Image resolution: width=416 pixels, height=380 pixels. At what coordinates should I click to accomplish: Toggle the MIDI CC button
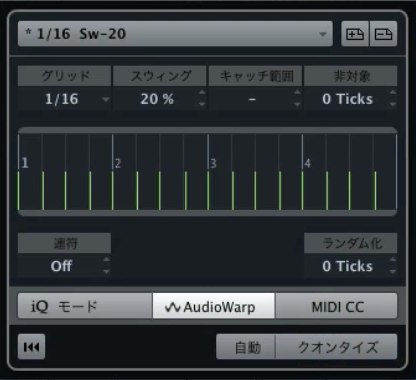pyautogui.click(x=336, y=306)
